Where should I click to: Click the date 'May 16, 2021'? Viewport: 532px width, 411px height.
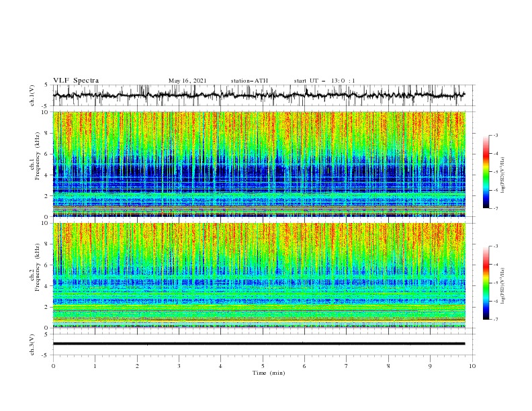tap(187, 81)
